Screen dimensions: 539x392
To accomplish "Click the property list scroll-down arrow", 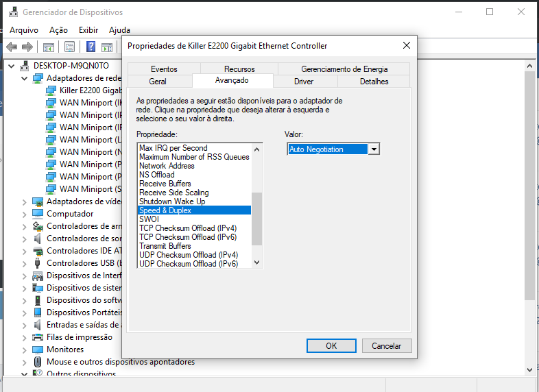I will [x=256, y=262].
